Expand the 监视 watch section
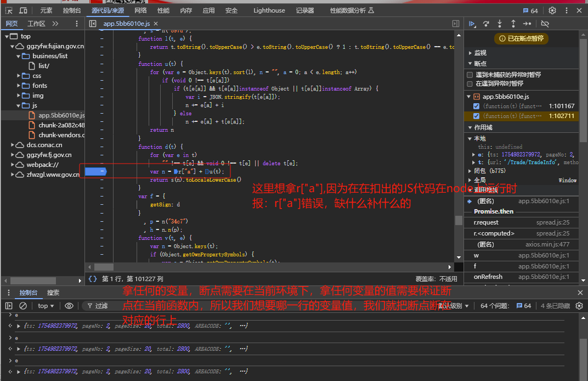This screenshot has height=381, width=588. pos(480,53)
